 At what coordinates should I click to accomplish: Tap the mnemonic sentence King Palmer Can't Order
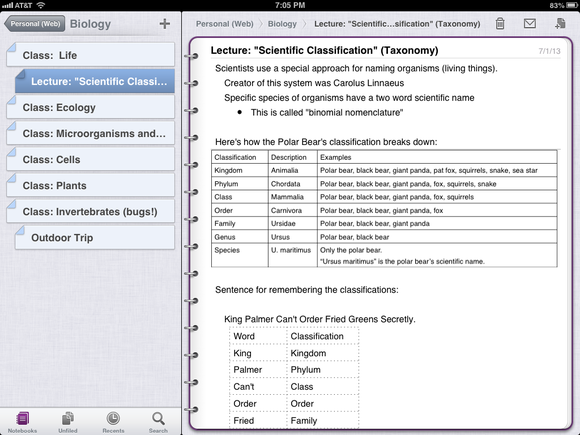pos(320,319)
